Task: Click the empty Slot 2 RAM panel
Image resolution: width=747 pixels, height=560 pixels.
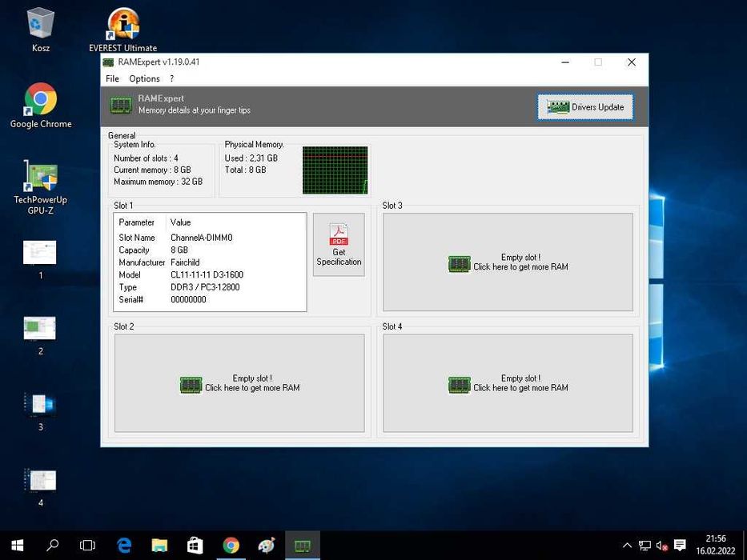Action: [239, 383]
